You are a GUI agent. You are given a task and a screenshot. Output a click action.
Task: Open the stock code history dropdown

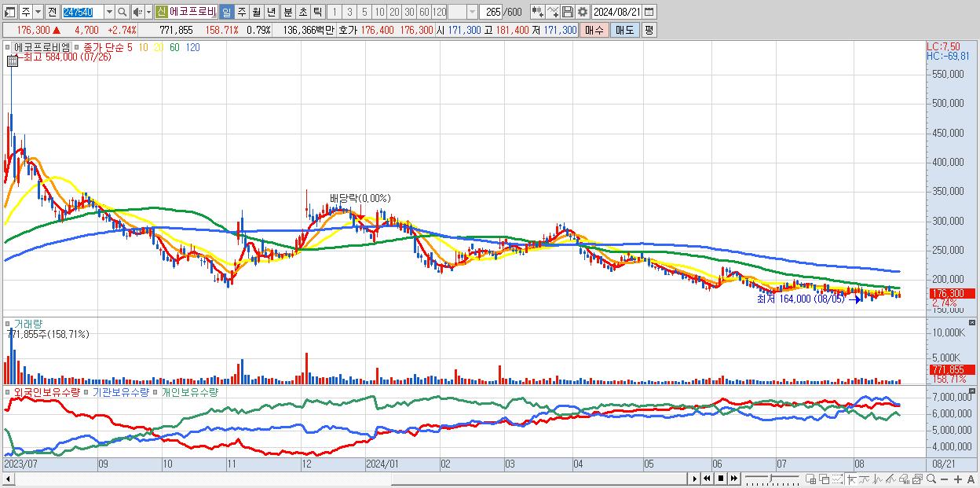(109, 12)
